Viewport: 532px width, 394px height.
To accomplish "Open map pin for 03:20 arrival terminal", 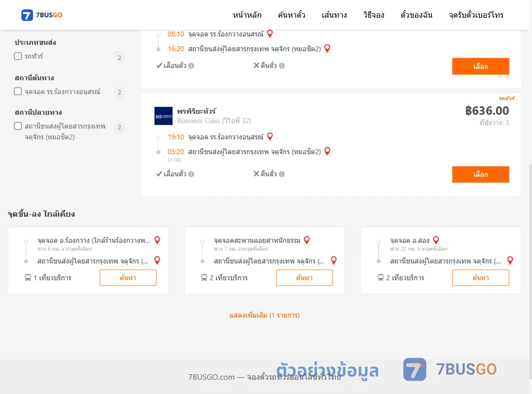I will click(328, 151).
